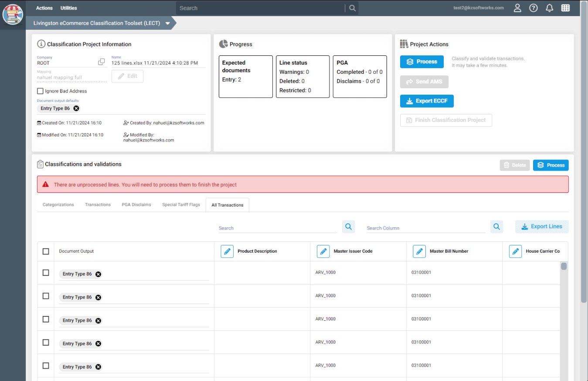
Task: Click the search icon beside Search Column field
Action: (x=496, y=227)
